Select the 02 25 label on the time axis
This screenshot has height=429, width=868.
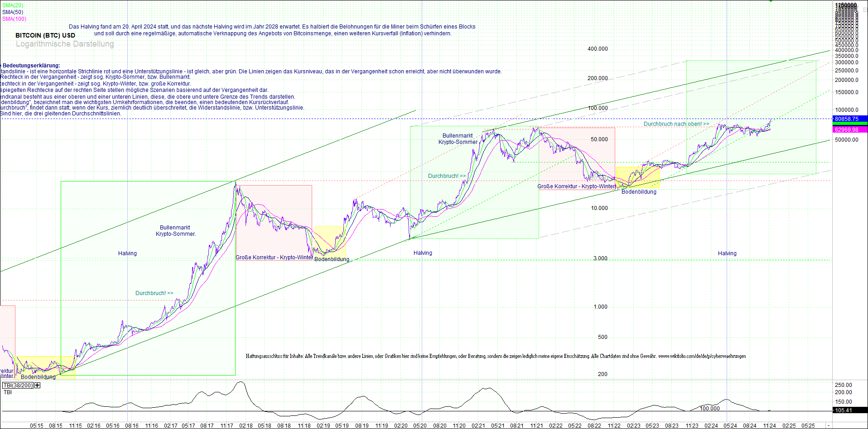pos(790,425)
